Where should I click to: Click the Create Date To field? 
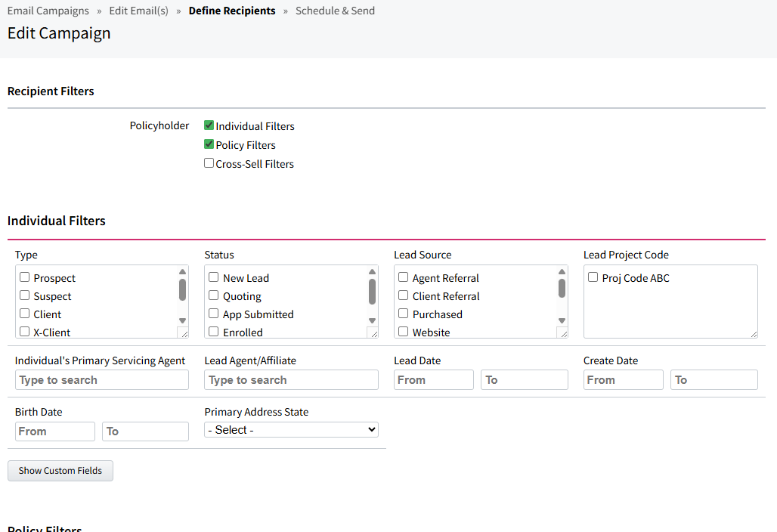(x=714, y=380)
